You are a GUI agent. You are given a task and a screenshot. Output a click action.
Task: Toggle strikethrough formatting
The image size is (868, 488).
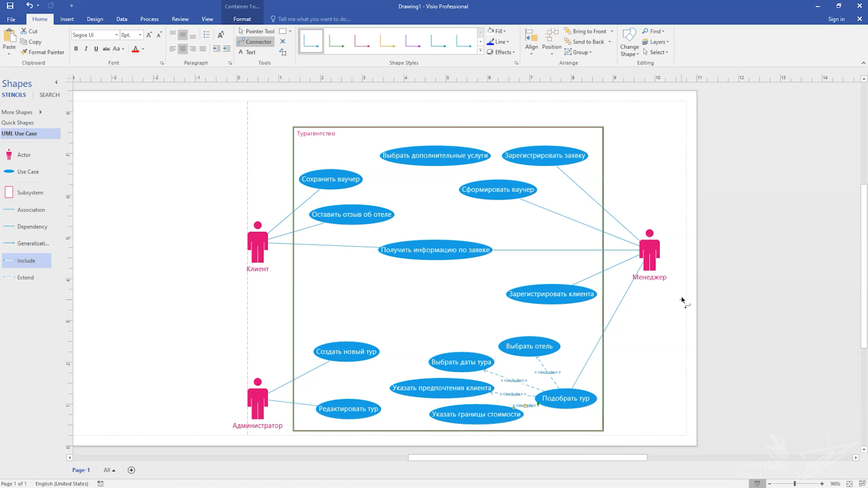pos(106,49)
